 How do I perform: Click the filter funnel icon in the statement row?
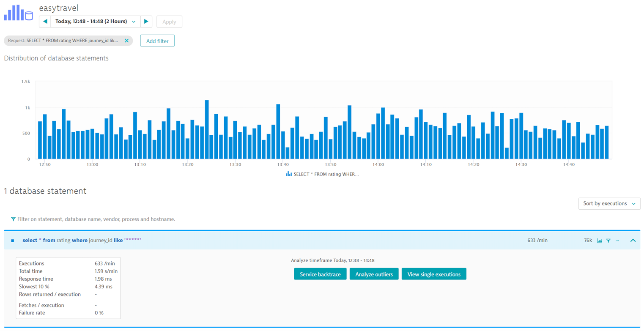pyautogui.click(x=608, y=241)
